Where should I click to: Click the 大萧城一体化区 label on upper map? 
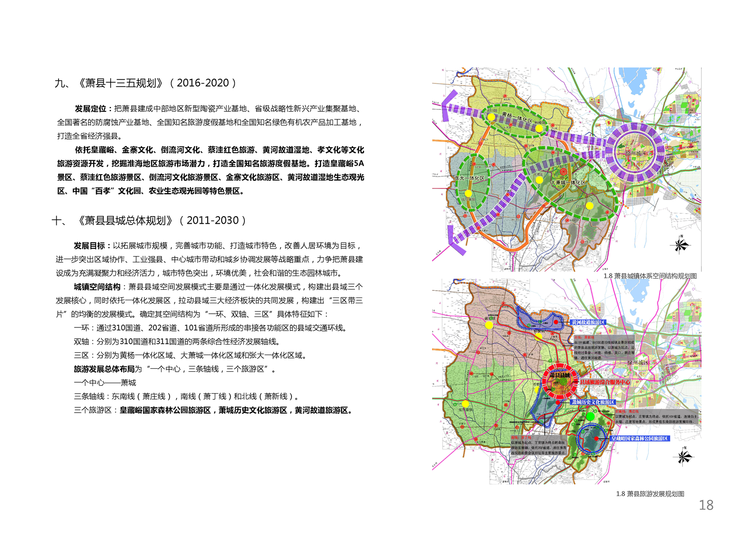pos(568,183)
